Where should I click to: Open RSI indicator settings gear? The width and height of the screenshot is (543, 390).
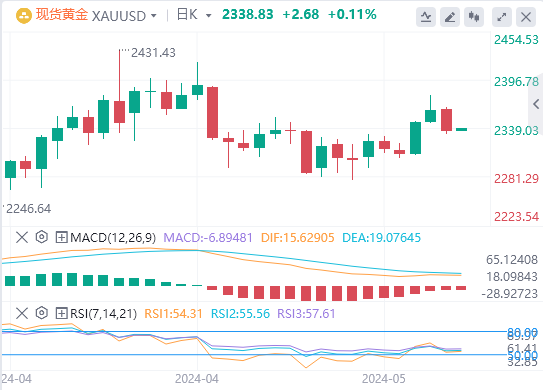coord(42,313)
